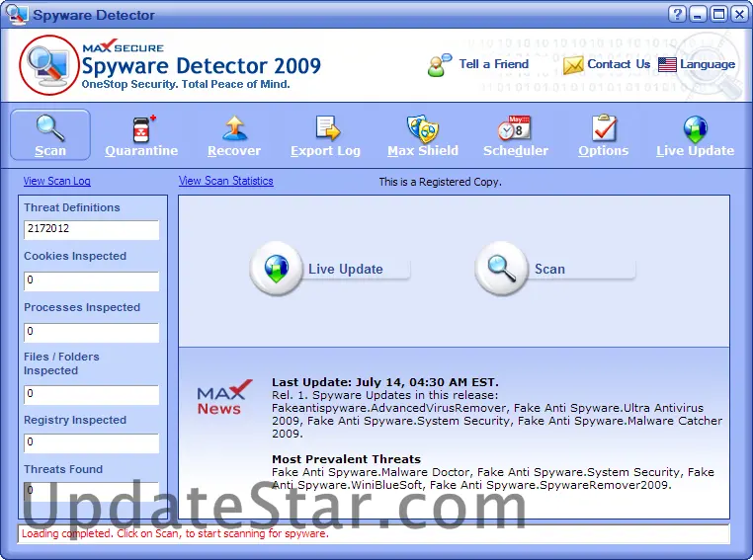Click the Threat Definitions value field
Screen dimensions: 753x560
point(91,230)
